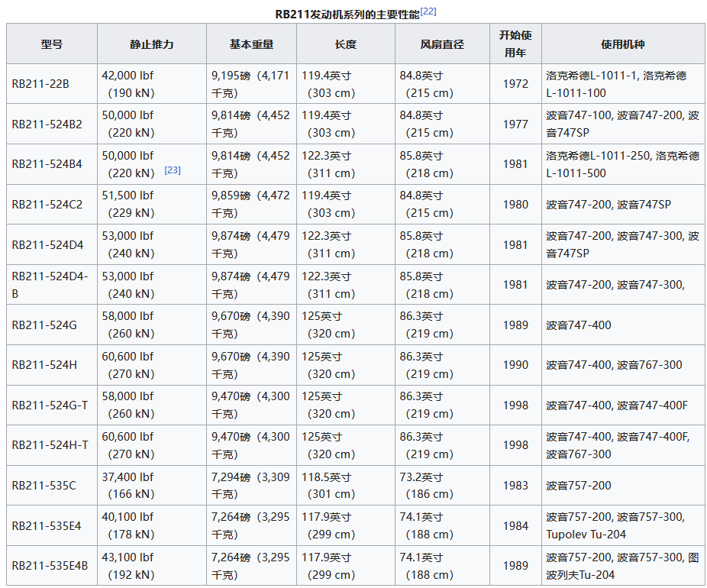Click the 43,100 lbf (192 kN) cell
This screenshot has width=707, height=588.
click(x=151, y=565)
